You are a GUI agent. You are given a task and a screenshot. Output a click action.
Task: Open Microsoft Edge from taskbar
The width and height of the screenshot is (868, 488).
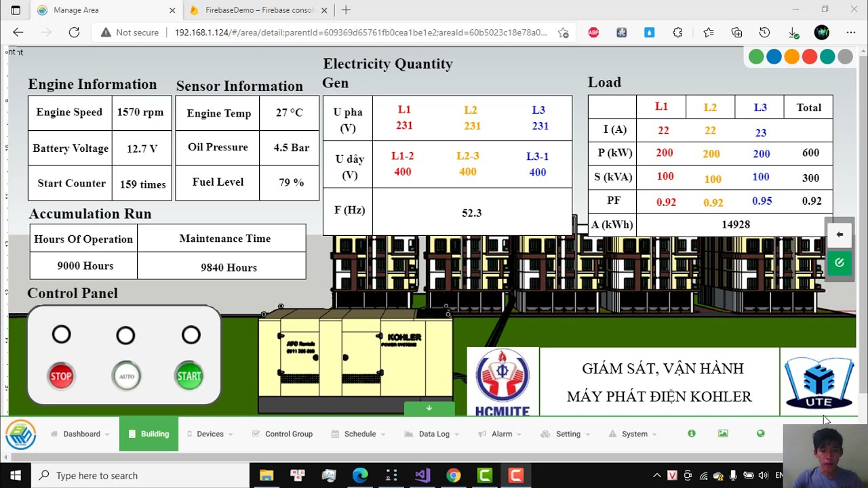[360, 476]
